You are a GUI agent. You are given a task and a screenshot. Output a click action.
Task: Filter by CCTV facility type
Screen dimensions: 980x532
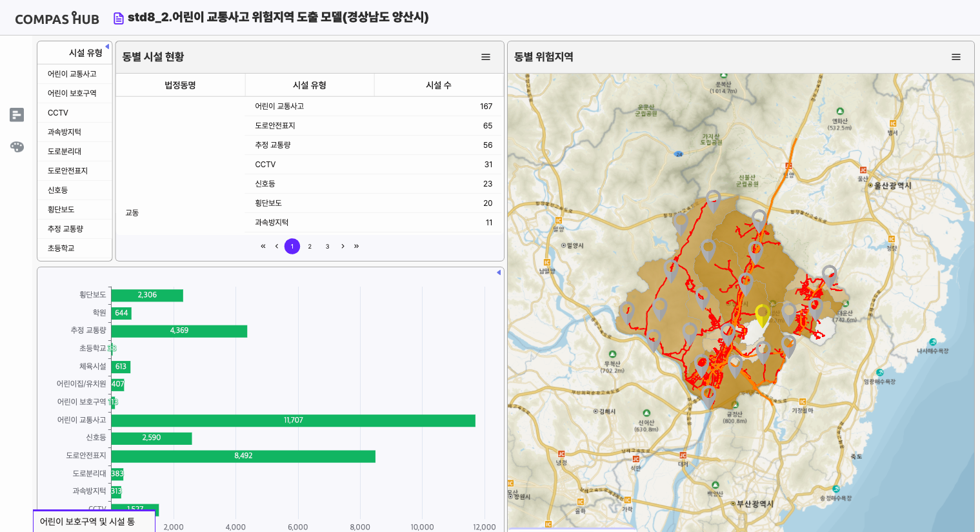[75, 112]
